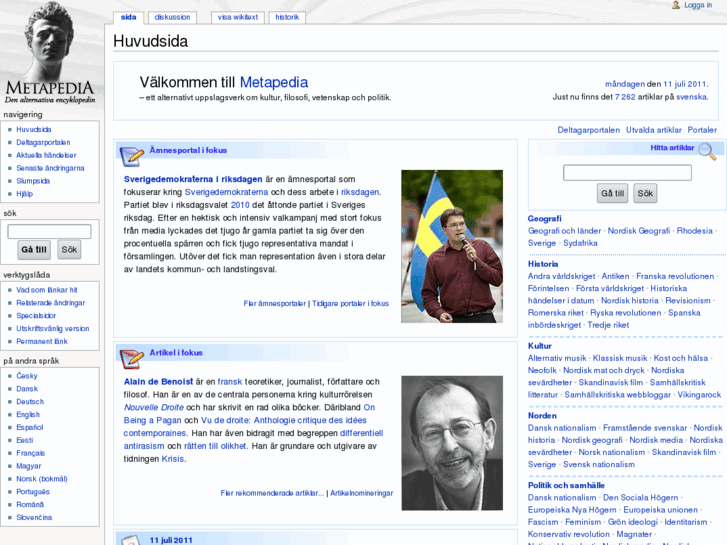Image resolution: width=727 pixels, height=545 pixels.
Task: Click the notepad icon beside Artikel i fokus
Action: tap(132, 359)
